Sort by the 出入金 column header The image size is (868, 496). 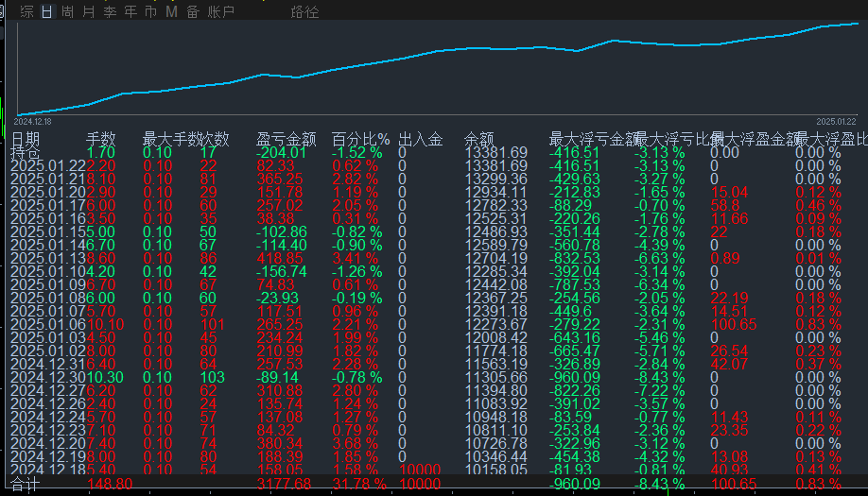click(x=420, y=139)
